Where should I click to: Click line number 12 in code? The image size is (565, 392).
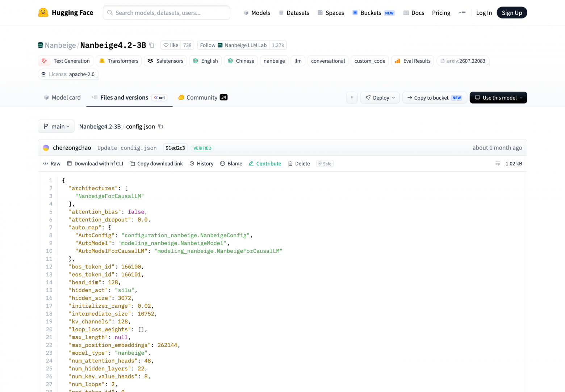click(x=49, y=267)
